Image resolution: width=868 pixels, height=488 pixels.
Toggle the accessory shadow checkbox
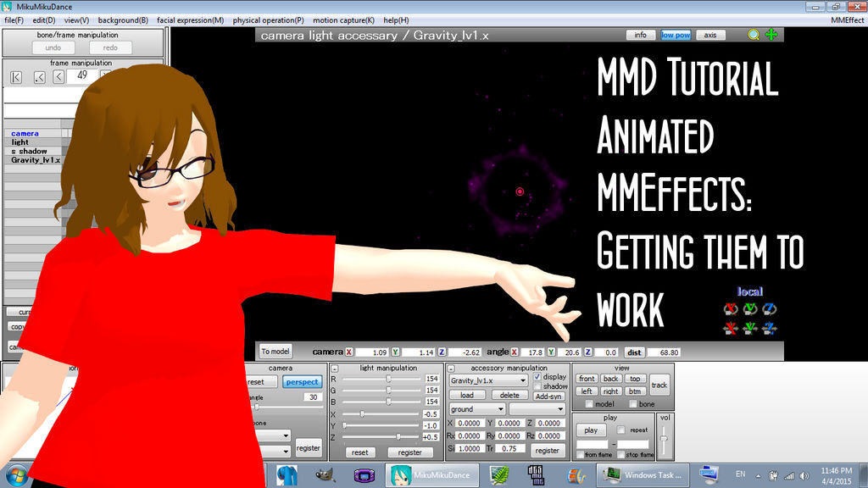coord(537,386)
